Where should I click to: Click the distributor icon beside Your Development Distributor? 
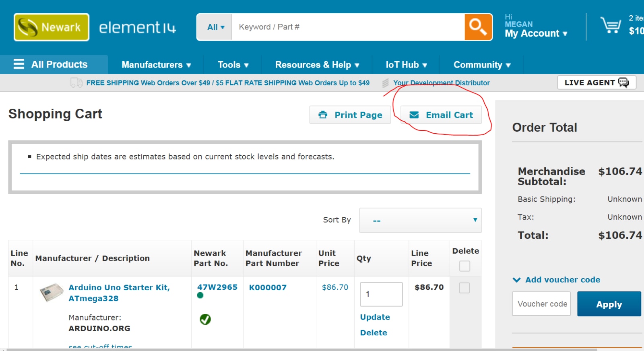click(x=385, y=83)
